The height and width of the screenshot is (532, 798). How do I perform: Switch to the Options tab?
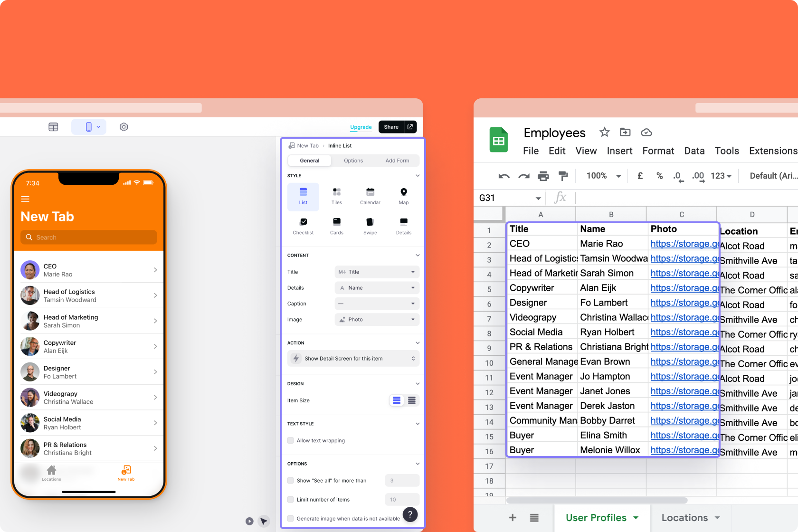click(x=353, y=161)
